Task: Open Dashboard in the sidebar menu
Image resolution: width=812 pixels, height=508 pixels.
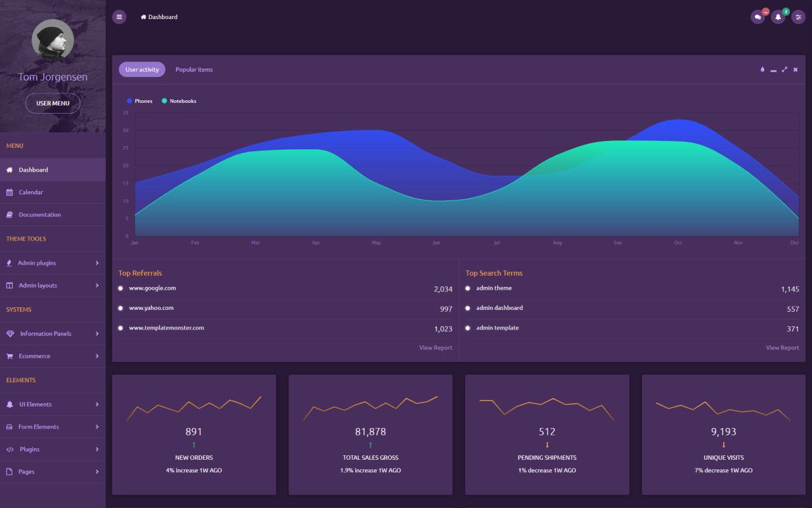Action: click(x=53, y=170)
